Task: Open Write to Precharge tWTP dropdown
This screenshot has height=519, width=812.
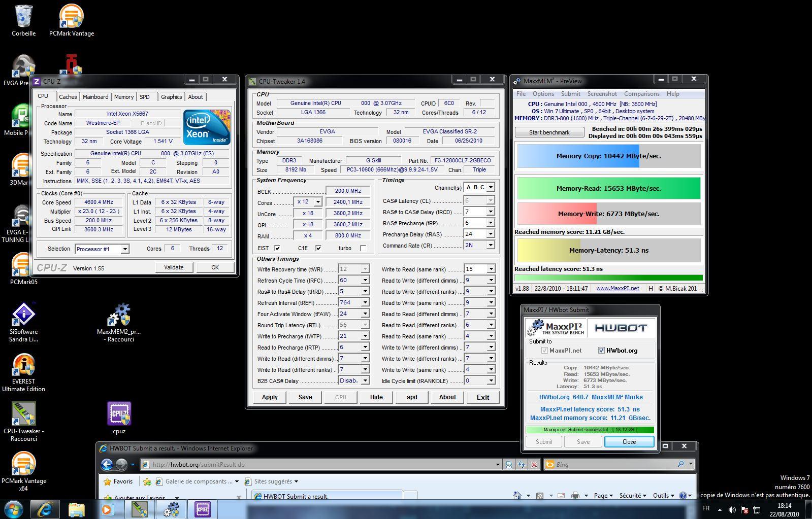Action: (365, 336)
